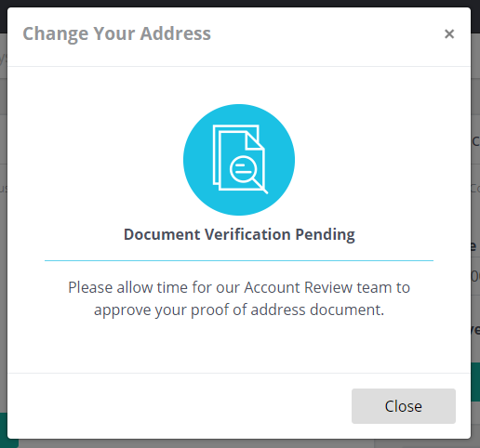Select the "Change Your Address" title
The height and width of the screenshot is (448, 480).
tap(116, 33)
